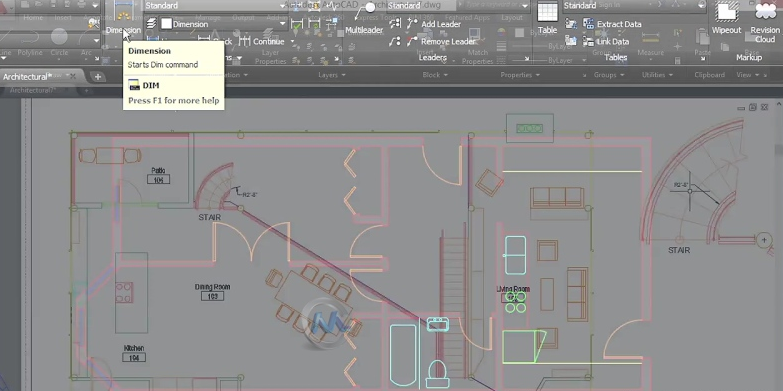The image size is (783, 391).
Task: Click the white Dimension layer color swatch
Action: [x=166, y=23]
